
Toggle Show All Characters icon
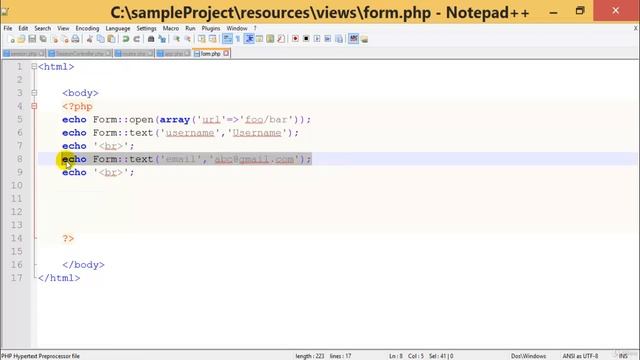coord(238,39)
